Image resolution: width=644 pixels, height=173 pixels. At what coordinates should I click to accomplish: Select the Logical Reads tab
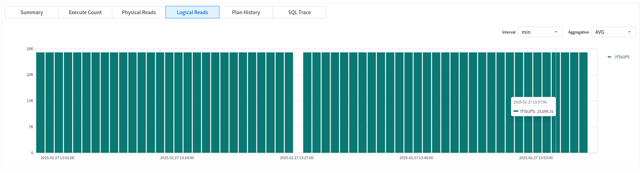[192, 12]
